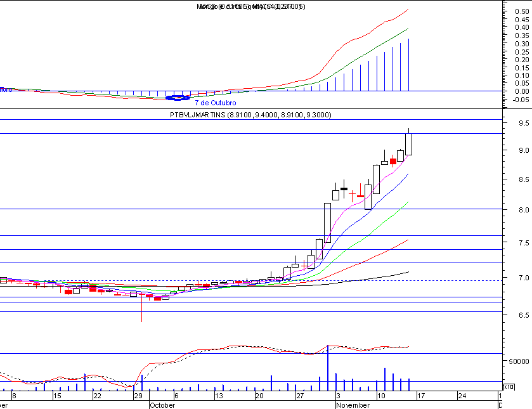Screen dimensions: 532x409
Task: Select the 0.50 label on MACD axis
Action: tap(522, 11)
